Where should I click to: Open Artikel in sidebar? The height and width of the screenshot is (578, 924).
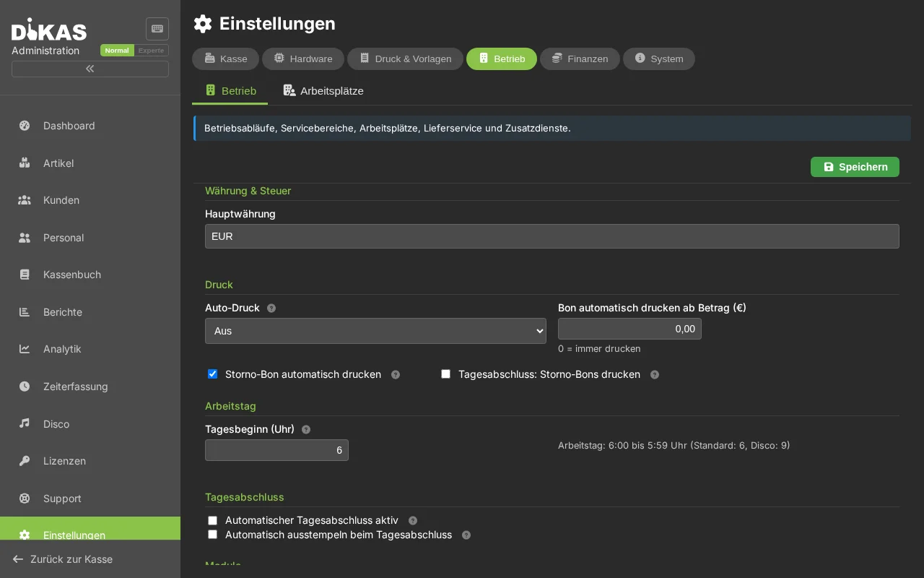click(90, 163)
